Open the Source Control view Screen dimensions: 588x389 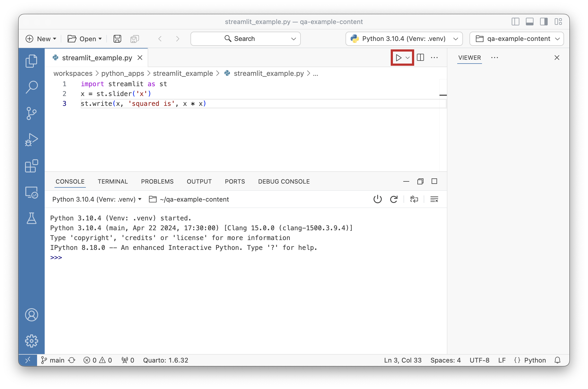[x=32, y=113]
